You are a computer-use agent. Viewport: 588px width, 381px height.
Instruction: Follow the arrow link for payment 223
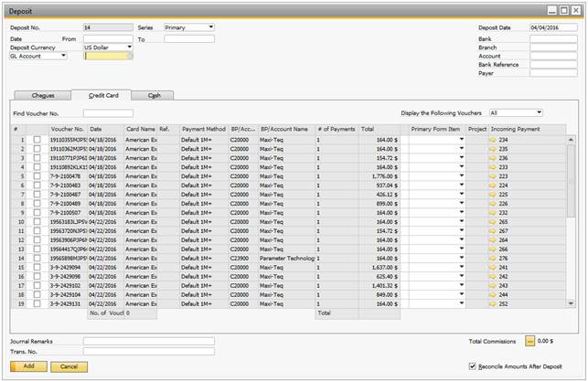(493, 176)
